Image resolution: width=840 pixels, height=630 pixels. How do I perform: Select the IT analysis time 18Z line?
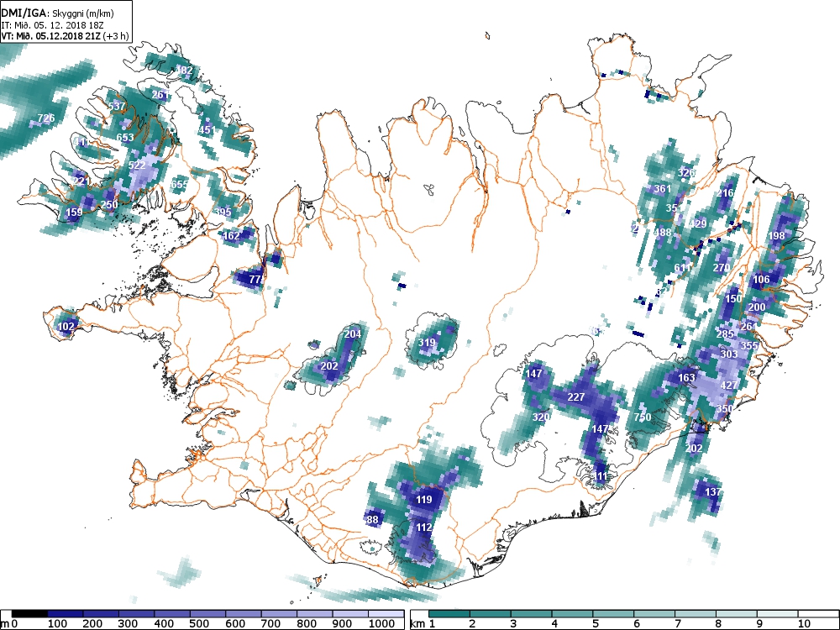(x=54, y=25)
